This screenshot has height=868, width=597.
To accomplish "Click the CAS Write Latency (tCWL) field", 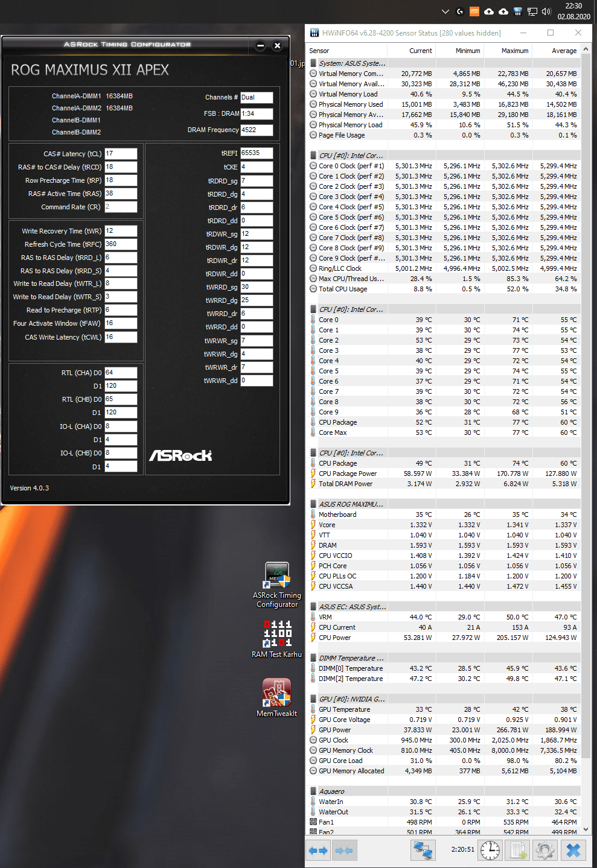I will [x=121, y=337].
